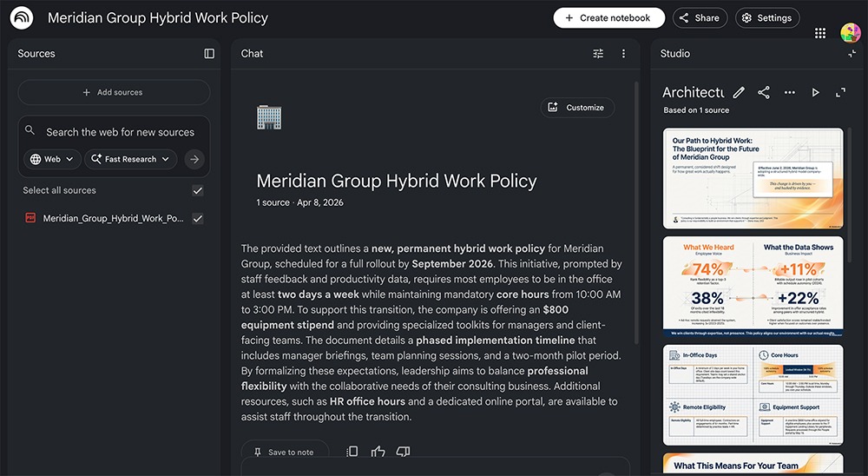The width and height of the screenshot is (868, 476).
Task: Toggle the Select all sources checkbox
Action: [198, 190]
